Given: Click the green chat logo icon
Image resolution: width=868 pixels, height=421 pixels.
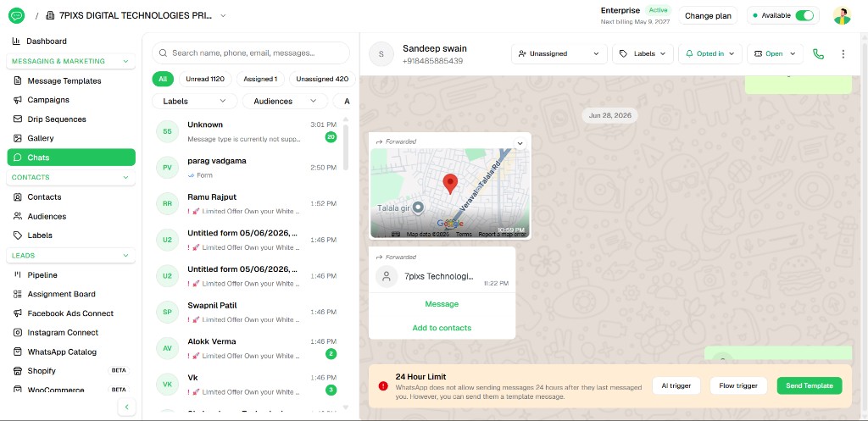Looking at the screenshot, I should pos(16,15).
